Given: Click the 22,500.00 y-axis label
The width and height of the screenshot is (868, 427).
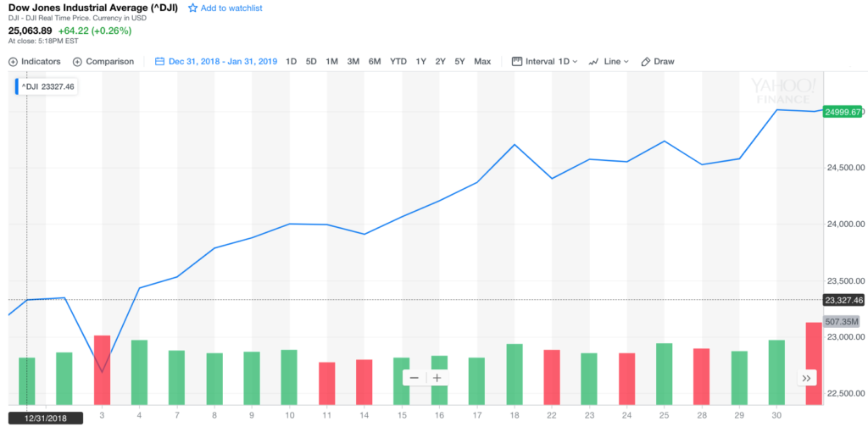Looking at the screenshot, I should [845, 394].
